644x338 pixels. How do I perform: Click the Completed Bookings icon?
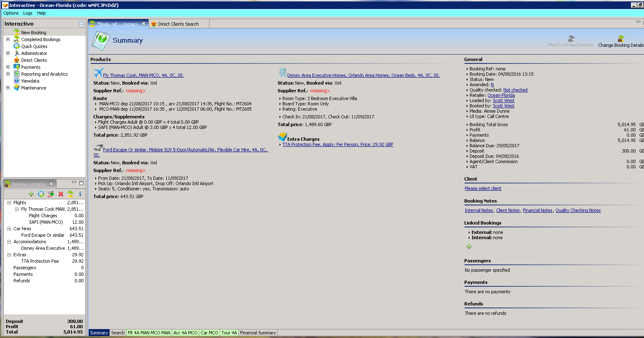click(17, 39)
